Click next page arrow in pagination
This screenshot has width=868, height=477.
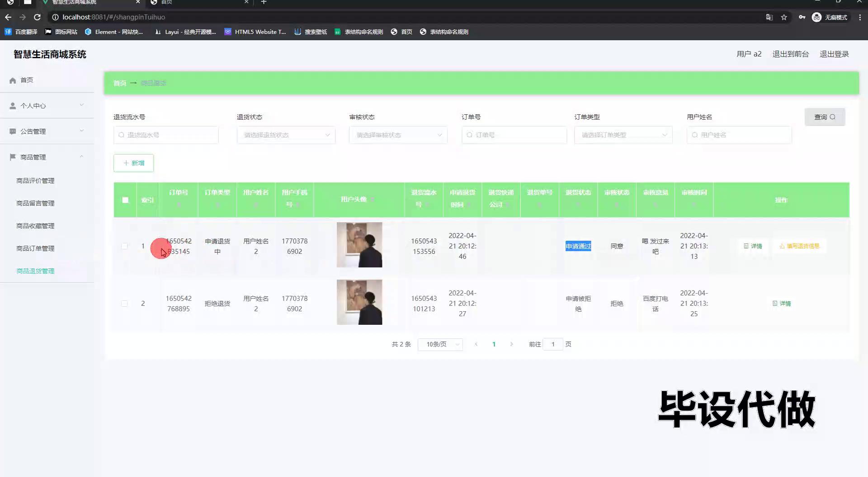[511, 344]
